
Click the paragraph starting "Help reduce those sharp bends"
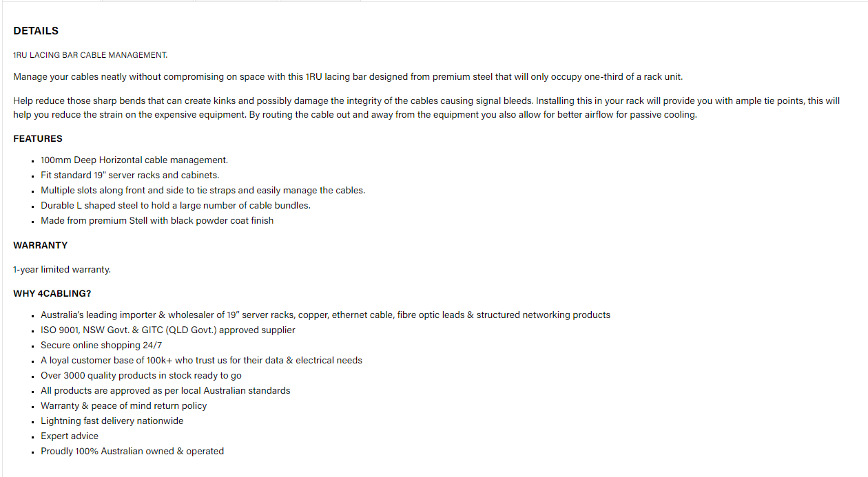pyautogui.click(x=426, y=107)
